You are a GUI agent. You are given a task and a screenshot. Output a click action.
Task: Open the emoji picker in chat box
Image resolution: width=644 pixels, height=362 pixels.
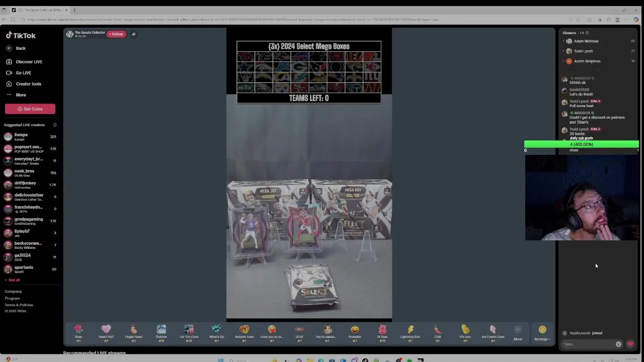pos(618,344)
